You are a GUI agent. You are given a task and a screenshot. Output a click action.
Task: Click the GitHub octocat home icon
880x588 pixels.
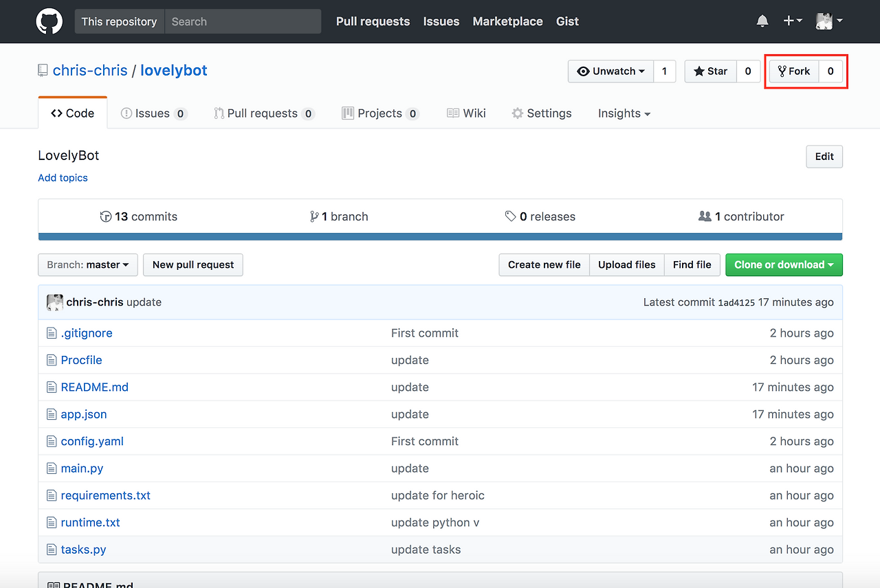click(x=49, y=21)
